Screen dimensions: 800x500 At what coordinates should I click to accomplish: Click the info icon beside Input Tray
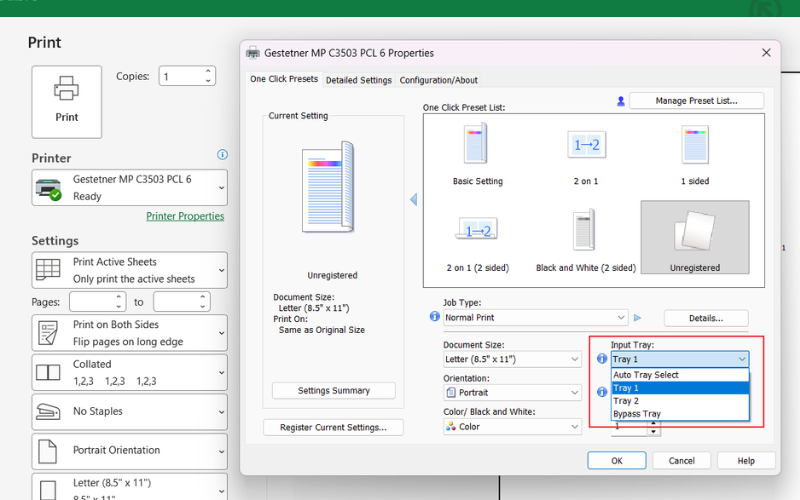pos(602,359)
